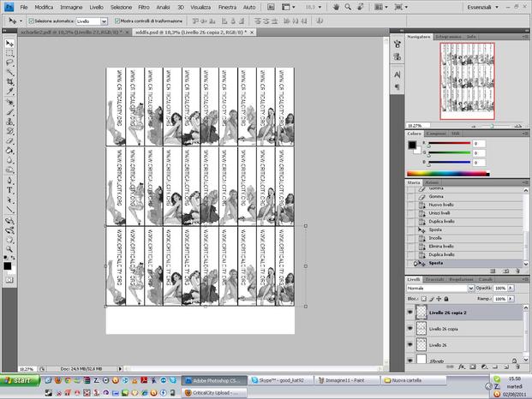This screenshot has height=399, width=532.
Task: Select the Clone Stamp tool
Action: coord(9,122)
